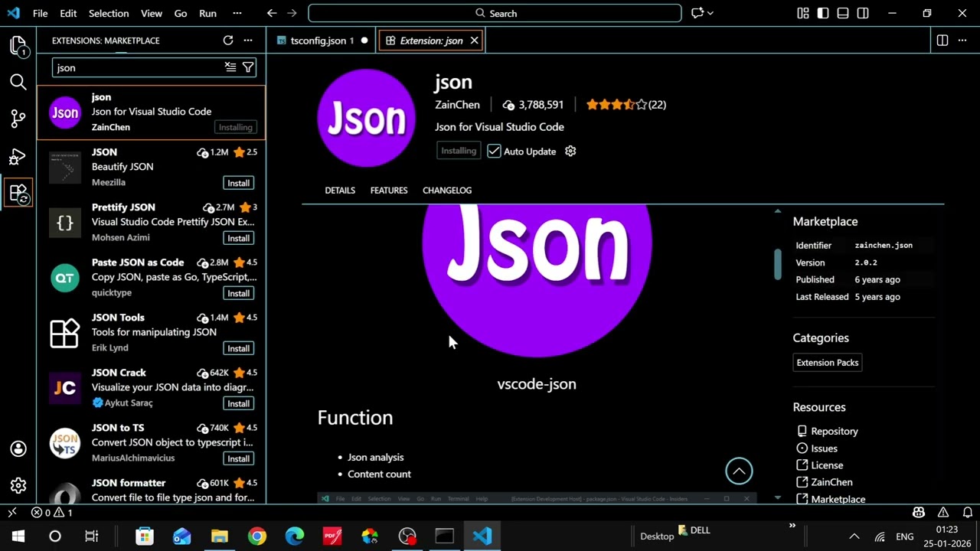This screenshot has height=551, width=980.
Task: Show hidden system tray icons
Action: pyautogui.click(x=854, y=536)
